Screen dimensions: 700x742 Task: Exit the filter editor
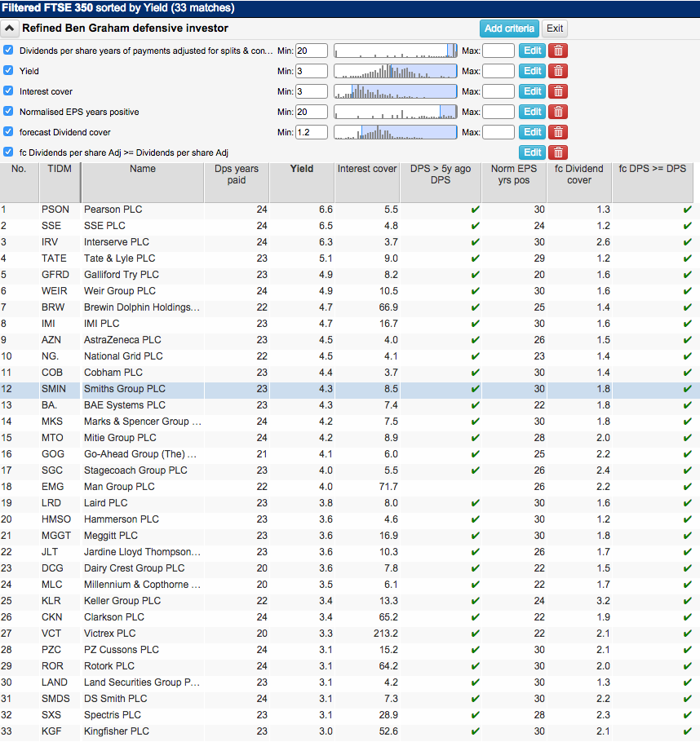click(555, 29)
